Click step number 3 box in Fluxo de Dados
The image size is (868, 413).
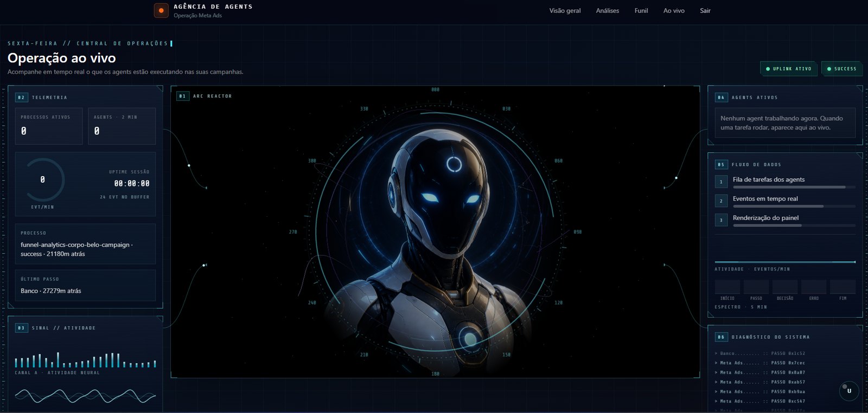[x=721, y=220]
